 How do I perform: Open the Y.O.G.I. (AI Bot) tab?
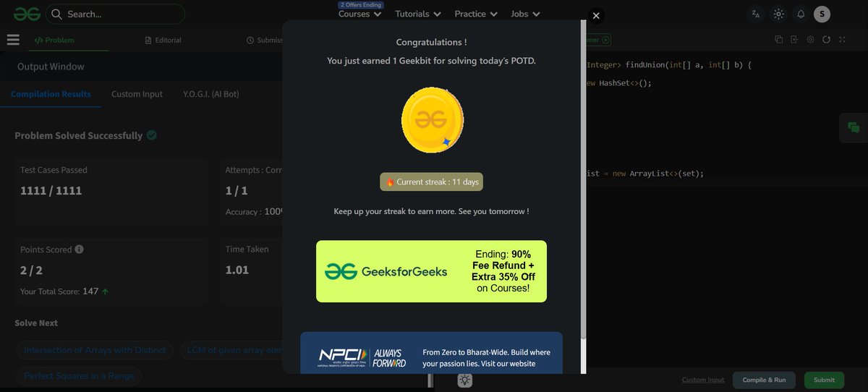click(x=211, y=94)
